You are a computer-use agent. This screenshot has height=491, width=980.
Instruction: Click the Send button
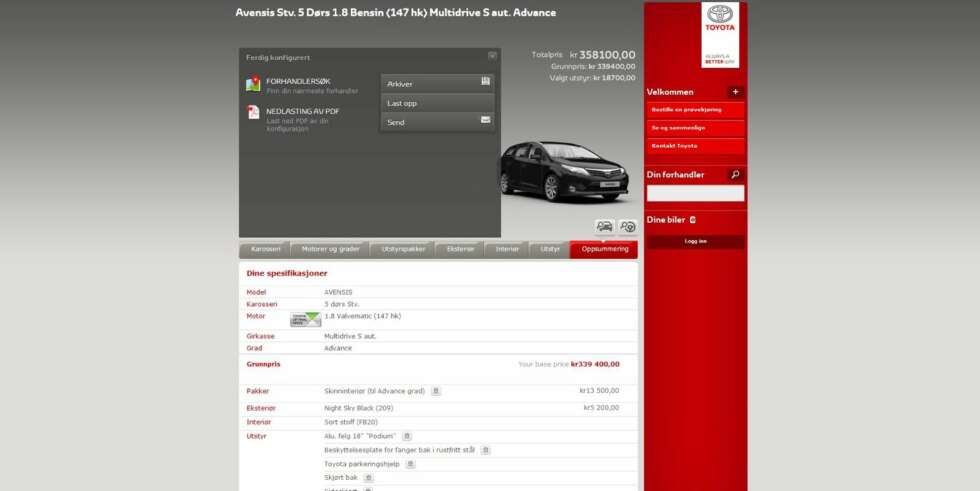(438, 122)
